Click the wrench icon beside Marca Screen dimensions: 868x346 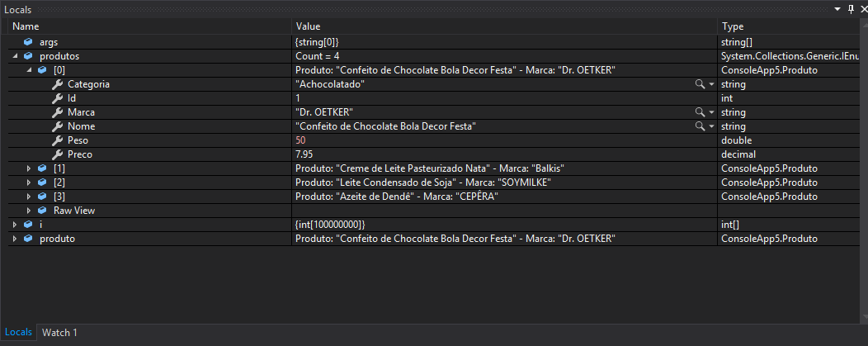point(57,112)
